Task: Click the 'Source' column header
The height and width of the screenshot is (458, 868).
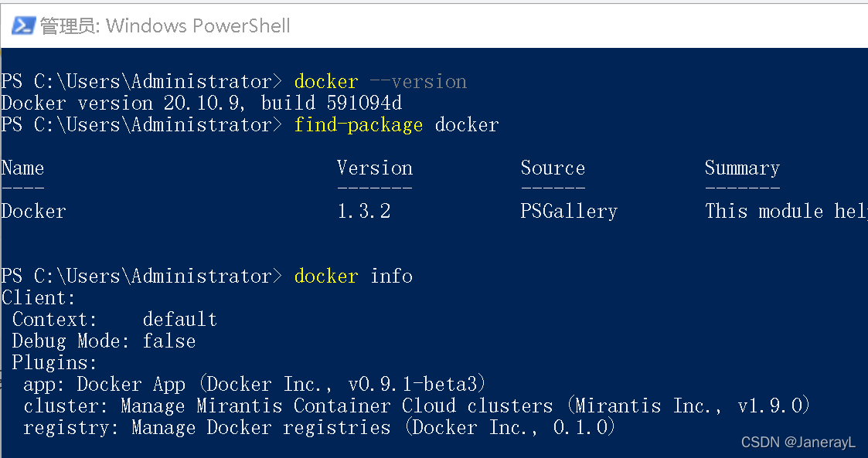Action: pyautogui.click(x=553, y=168)
